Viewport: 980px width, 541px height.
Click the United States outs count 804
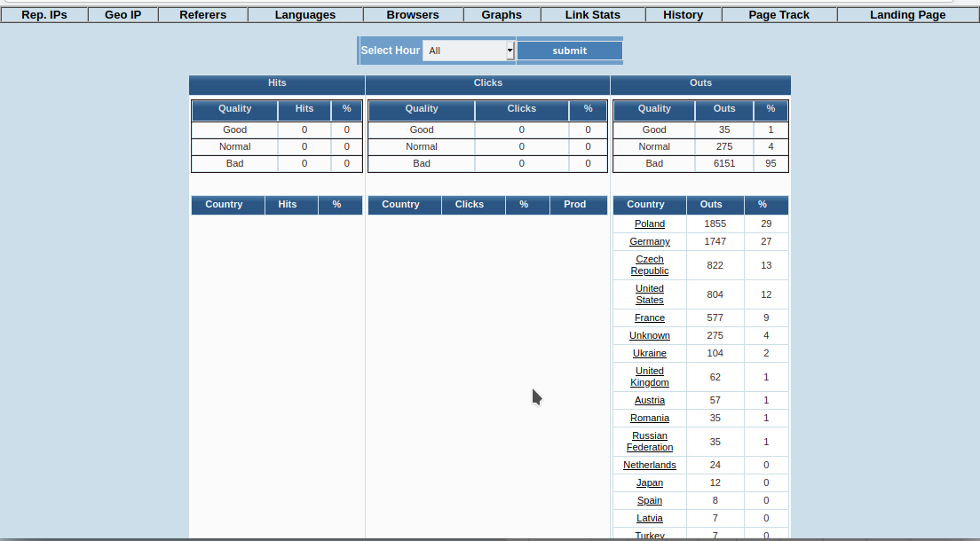715,294
